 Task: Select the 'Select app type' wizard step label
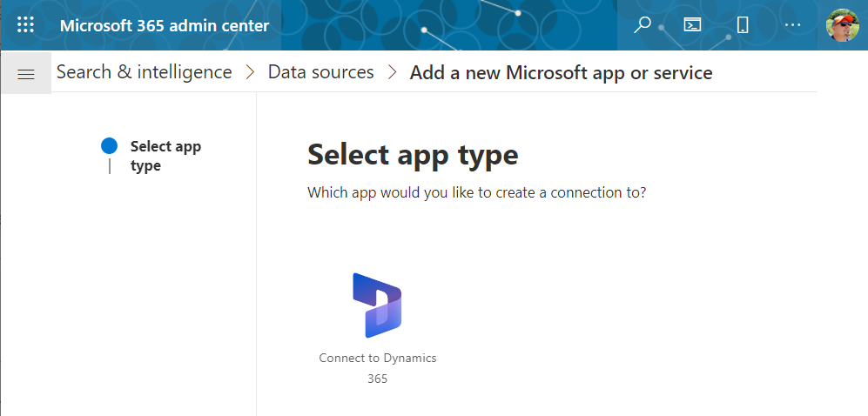[165, 156]
